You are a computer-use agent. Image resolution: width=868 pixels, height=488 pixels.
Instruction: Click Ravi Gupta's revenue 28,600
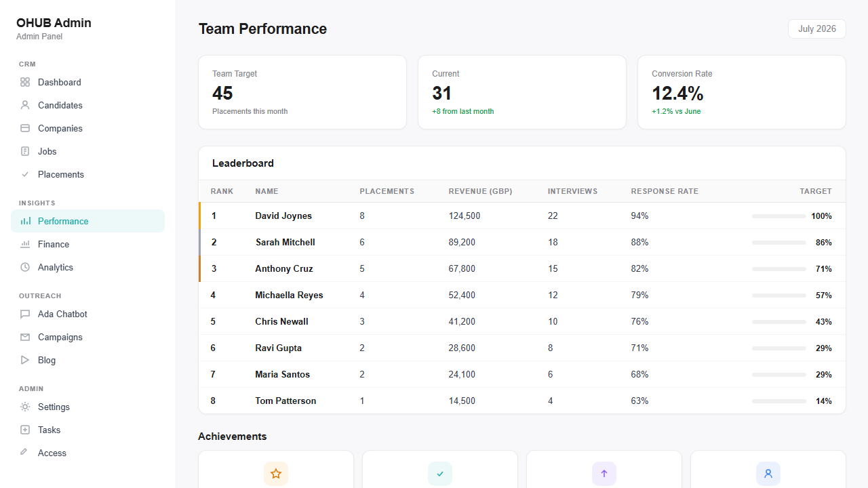pyautogui.click(x=462, y=348)
